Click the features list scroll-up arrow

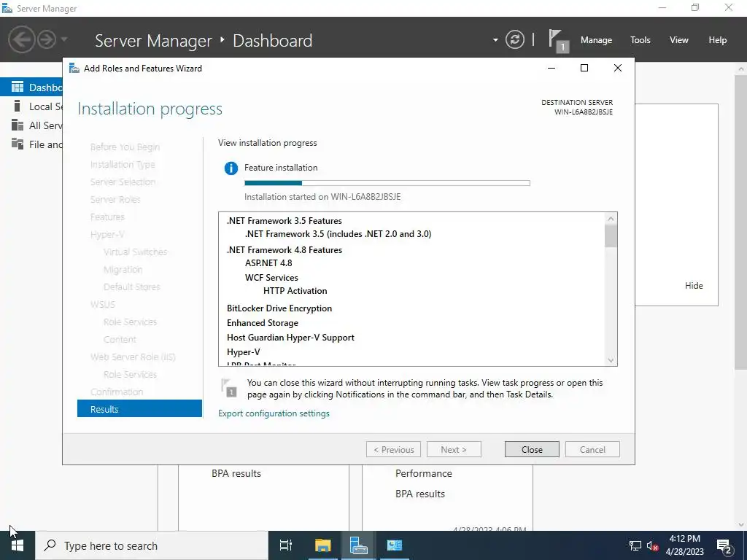click(x=611, y=219)
